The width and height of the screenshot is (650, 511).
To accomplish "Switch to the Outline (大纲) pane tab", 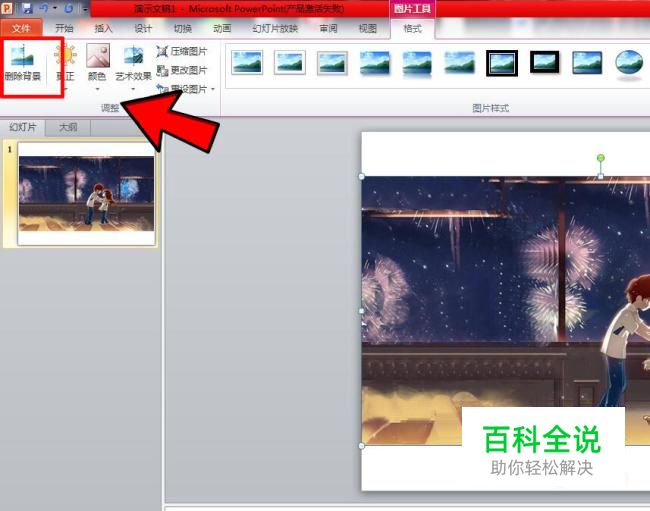I will pyautogui.click(x=68, y=127).
